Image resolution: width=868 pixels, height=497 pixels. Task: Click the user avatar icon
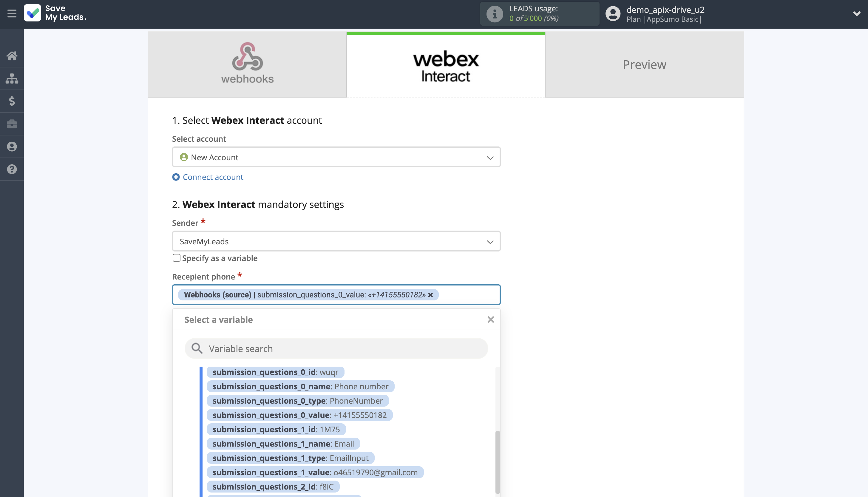click(x=613, y=14)
